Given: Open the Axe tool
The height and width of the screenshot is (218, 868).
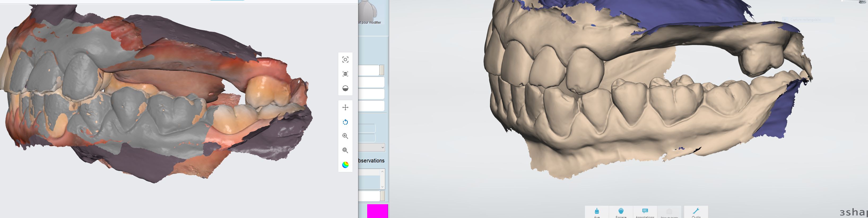Looking at the screenshot, I should click(x=596, y=212).
